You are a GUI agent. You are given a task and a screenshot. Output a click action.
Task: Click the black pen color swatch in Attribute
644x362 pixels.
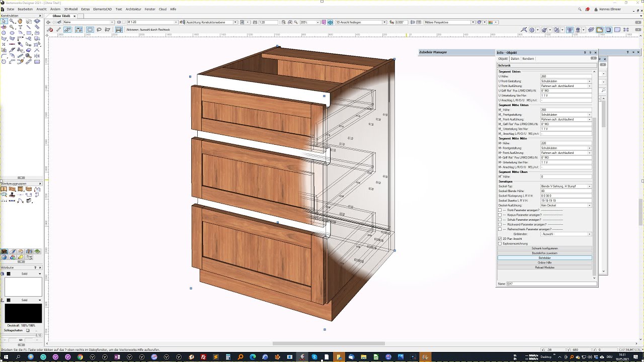click(x=23, y=313)
